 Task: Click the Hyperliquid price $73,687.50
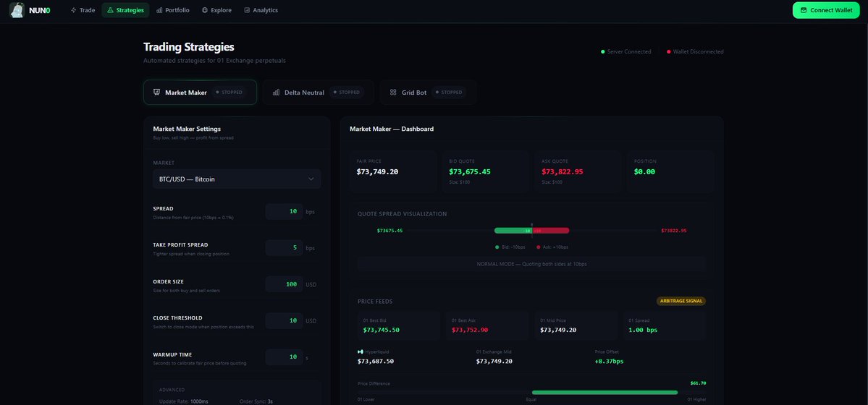coord(376,362)
